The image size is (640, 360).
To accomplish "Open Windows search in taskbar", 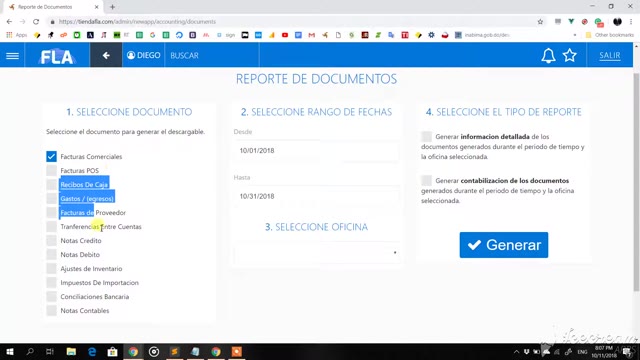I will [x=30, y=351].
